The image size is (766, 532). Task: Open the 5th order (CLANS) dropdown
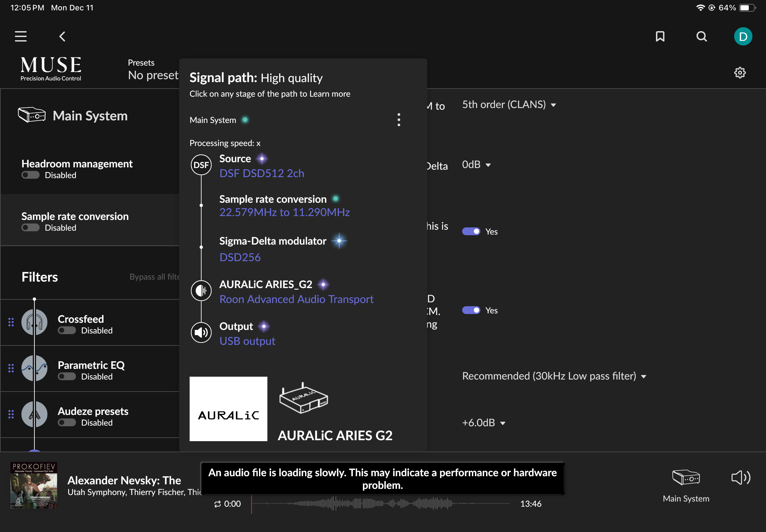509,105
